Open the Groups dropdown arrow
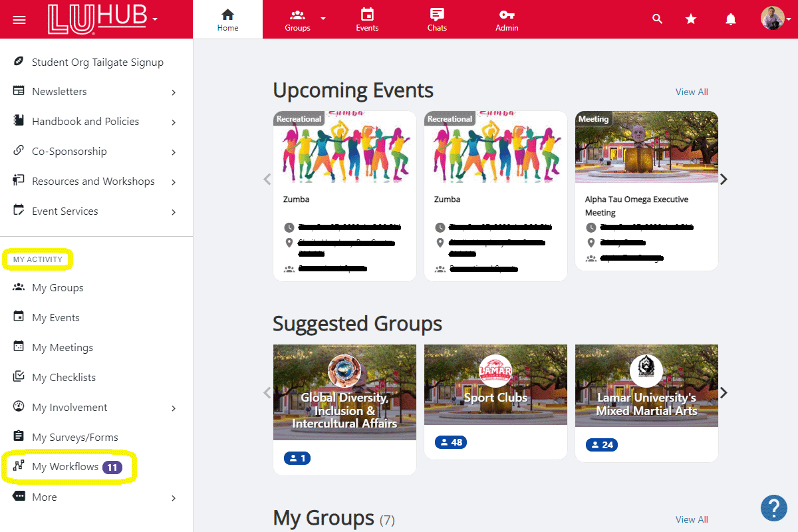 click(323, 19)
